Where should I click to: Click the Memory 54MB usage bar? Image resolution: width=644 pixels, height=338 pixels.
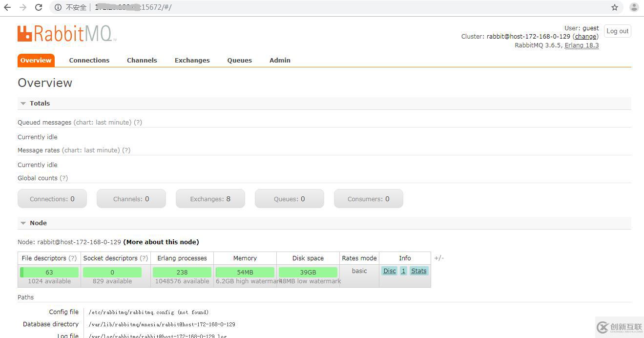pos(245,272)
